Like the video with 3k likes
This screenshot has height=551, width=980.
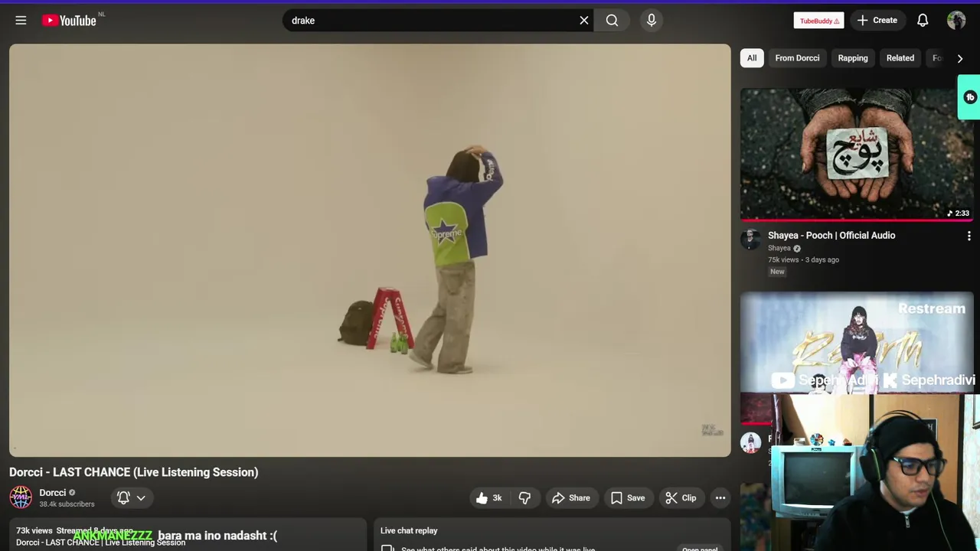click(x=489, y=498)
